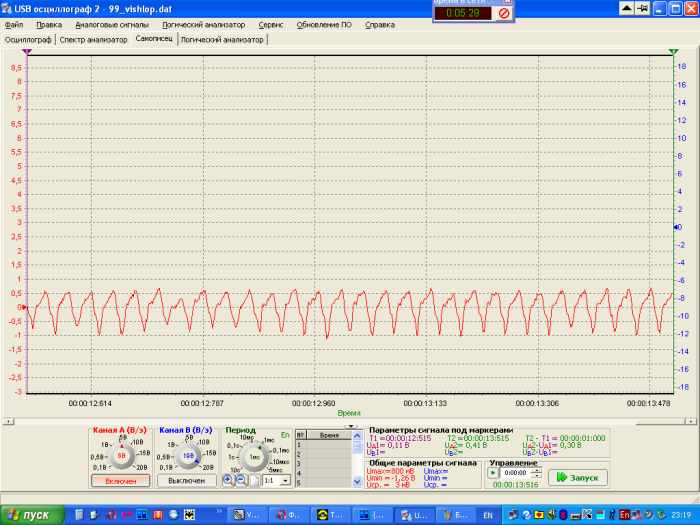700x525 pixels.
Task: Select 0,1мс on the Период dial
Action: tap(281, 450)
